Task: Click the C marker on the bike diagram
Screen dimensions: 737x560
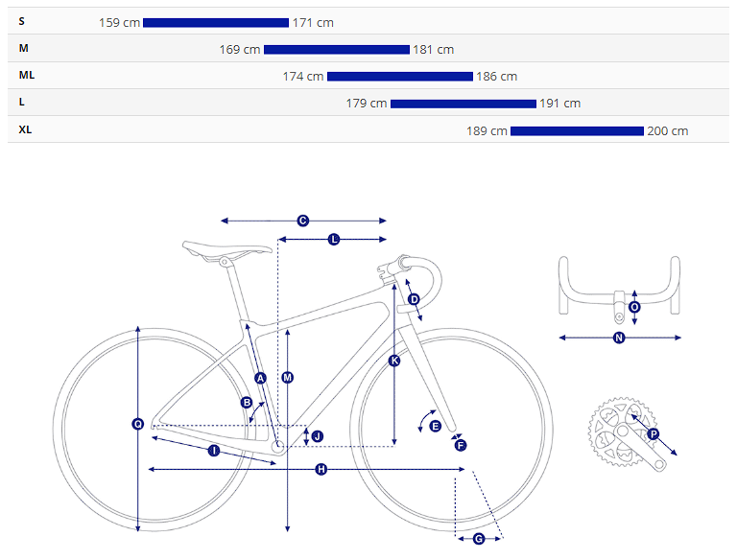Action: pyautogui.click(x=302, y=221)
